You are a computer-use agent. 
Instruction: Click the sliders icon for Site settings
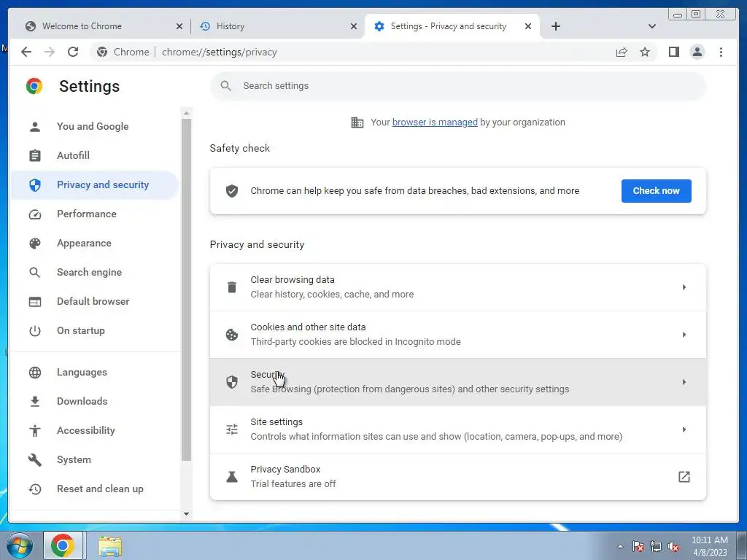[232, 429]
